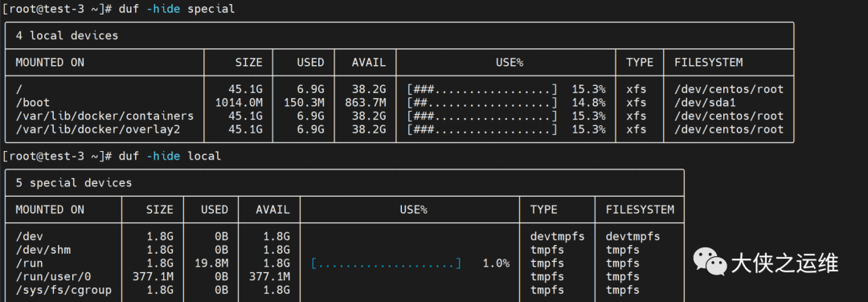Click USE% header in local devices table
This screenshot has width=868, height=302.
point(510,63)
